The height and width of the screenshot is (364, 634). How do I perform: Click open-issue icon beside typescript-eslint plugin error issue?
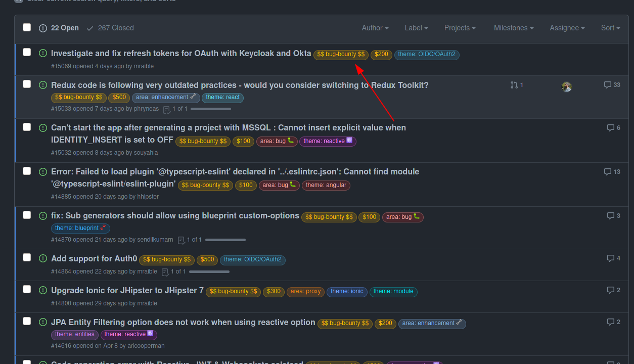[43, 171]
